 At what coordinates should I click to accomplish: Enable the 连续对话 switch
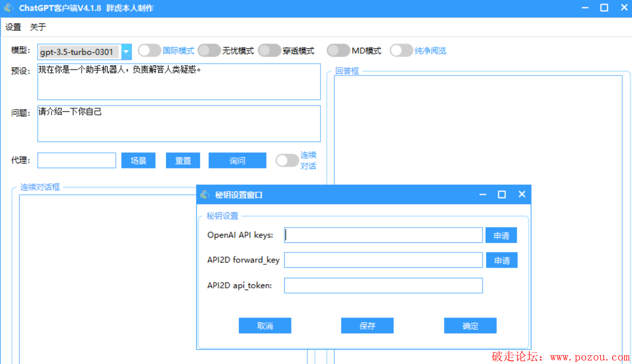coord(287,160)
